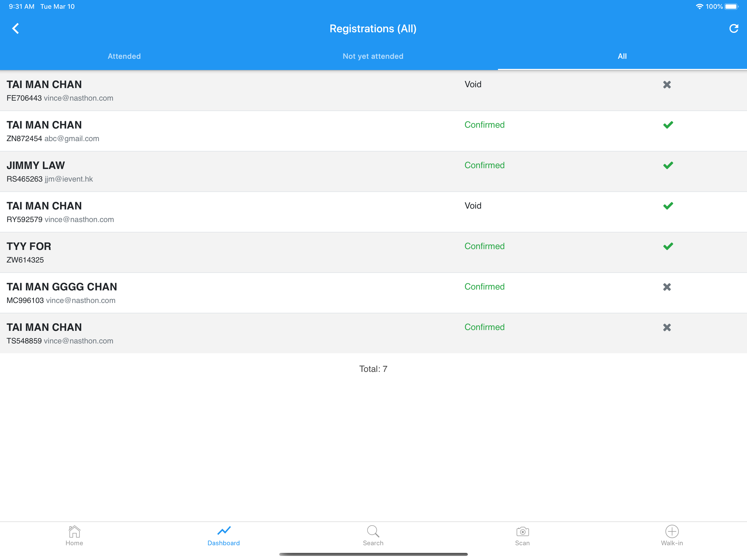The width and height of the screenshot is (747, 560).
Task: Open the TYY FOR name
Action: tap(29, 246)
